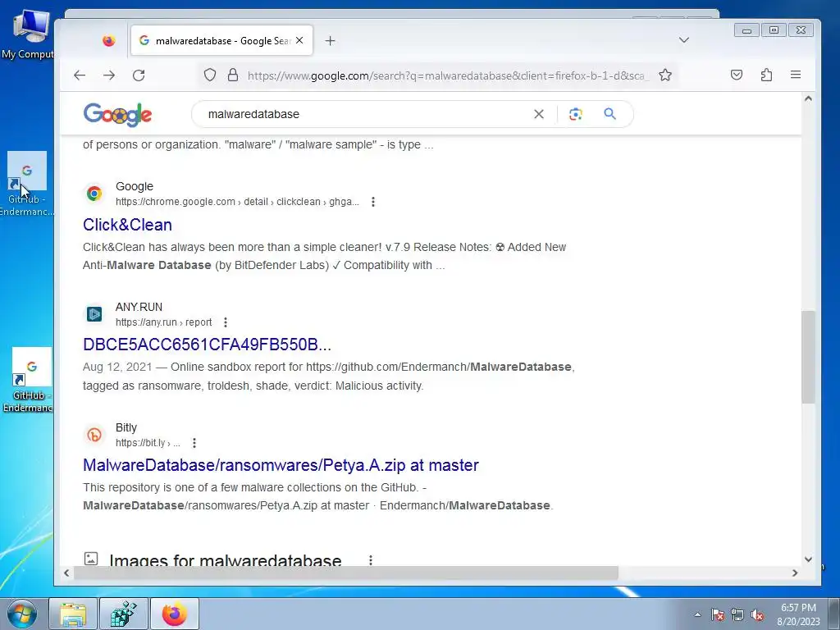Show site security padlock details
Viewport: 840px width, 630px height.
[232, 75]
